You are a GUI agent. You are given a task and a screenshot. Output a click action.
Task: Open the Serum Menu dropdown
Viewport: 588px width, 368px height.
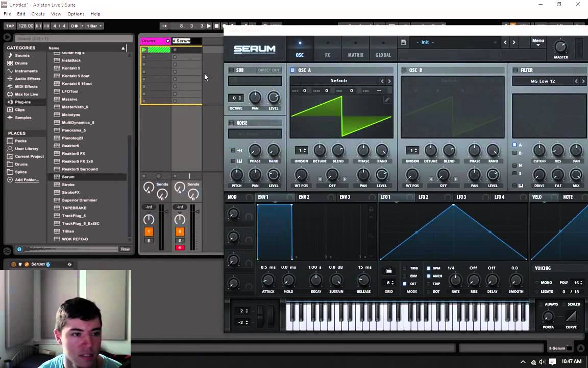538,42
